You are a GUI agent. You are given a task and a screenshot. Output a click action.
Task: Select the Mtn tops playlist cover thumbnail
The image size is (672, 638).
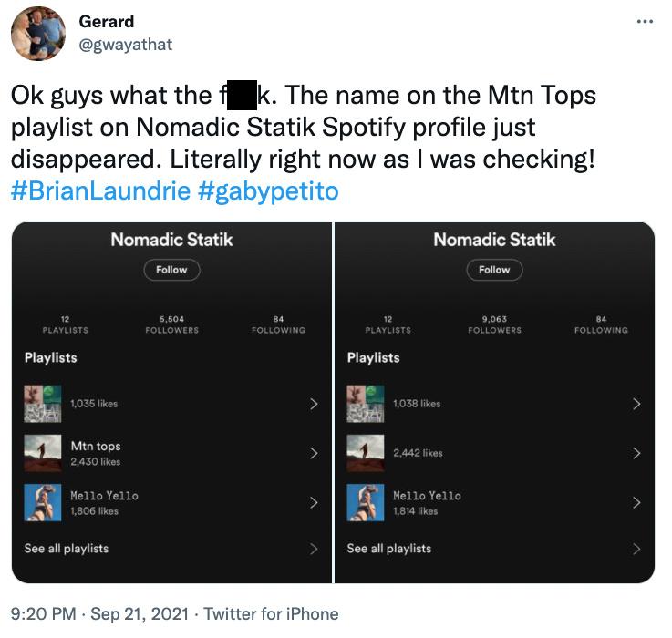point(43,453)
